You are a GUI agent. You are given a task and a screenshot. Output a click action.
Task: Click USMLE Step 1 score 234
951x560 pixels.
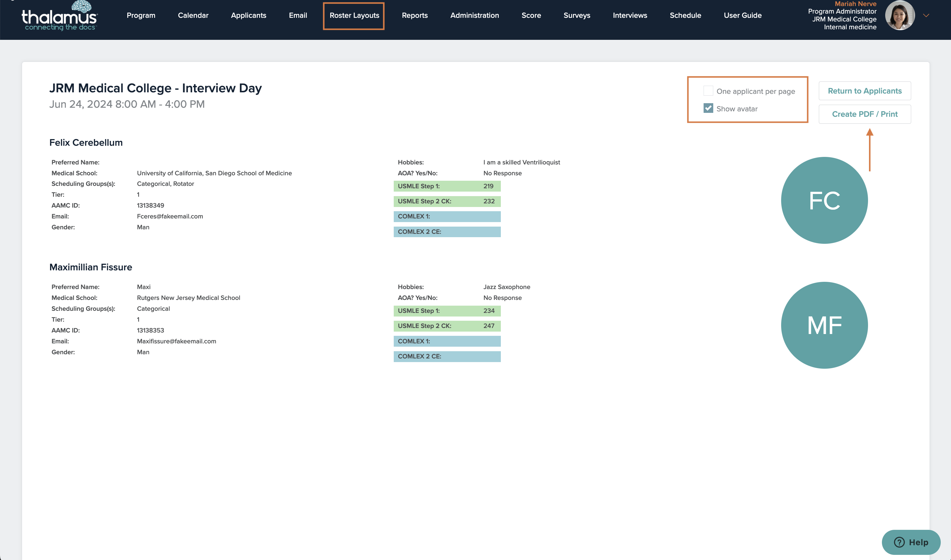coord(489,310)
